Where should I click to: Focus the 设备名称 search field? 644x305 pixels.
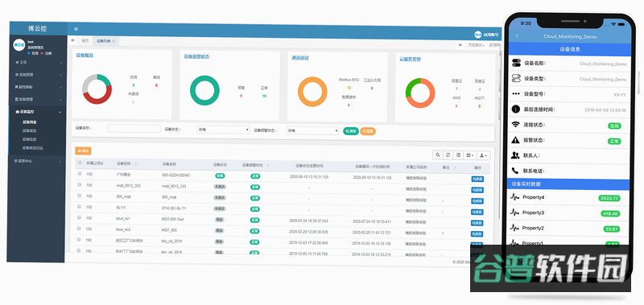(x=134, y=129)
